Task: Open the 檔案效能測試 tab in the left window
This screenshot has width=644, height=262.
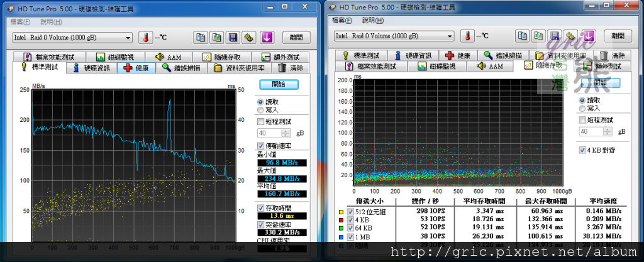Action: pos(49,57)
